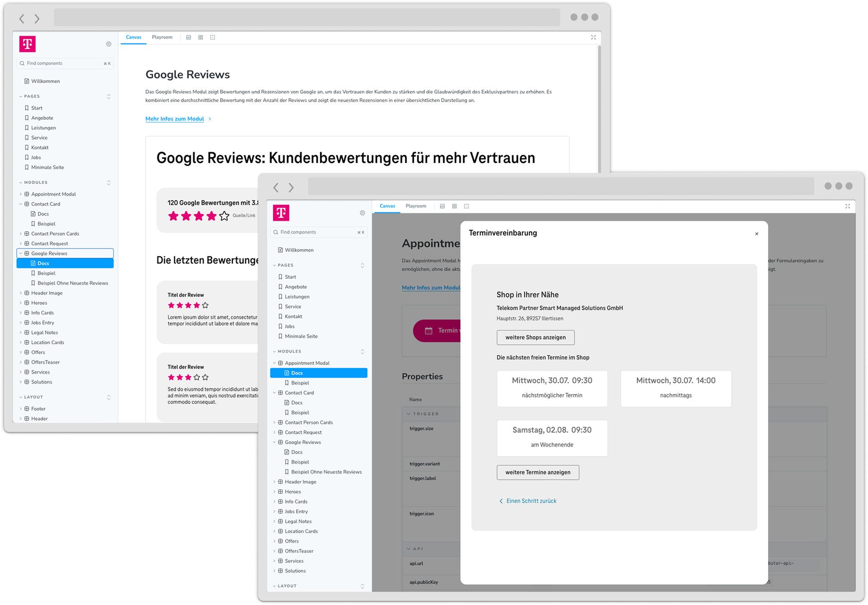Switch to Playroom tab in front window
Screen dimensions: 868x605
click(415, 206)
